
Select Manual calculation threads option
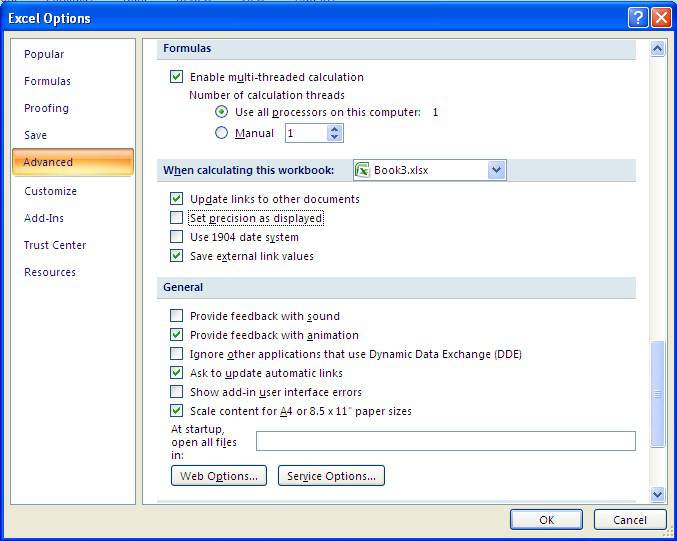tap(222, 133)
